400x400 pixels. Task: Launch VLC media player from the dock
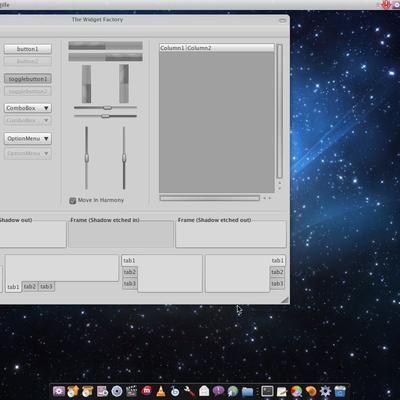pyautogui.click(x=161, y=391)
